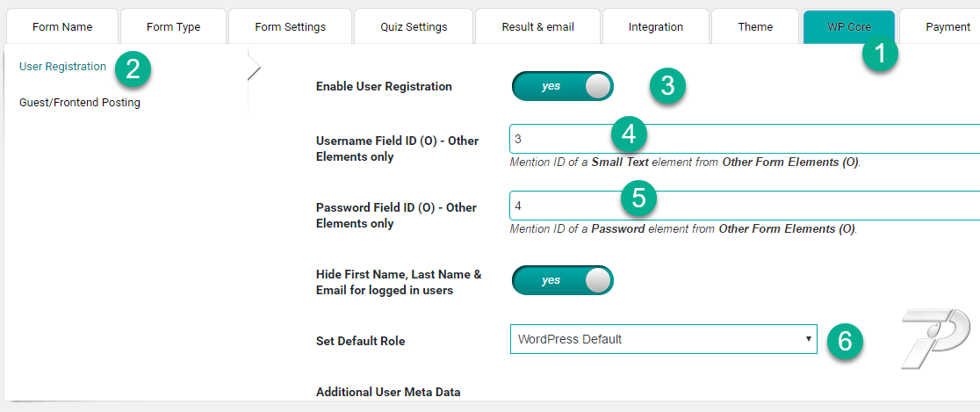Click the dropdown arrow for WordPress Default
Screen dimensions: 980x412
point(808,339)
